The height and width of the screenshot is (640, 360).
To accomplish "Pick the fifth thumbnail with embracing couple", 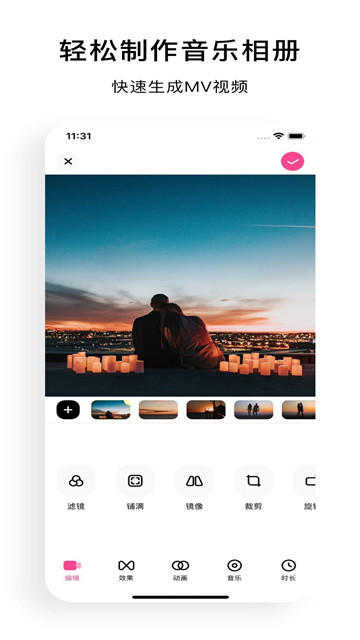I will [298, 409].
